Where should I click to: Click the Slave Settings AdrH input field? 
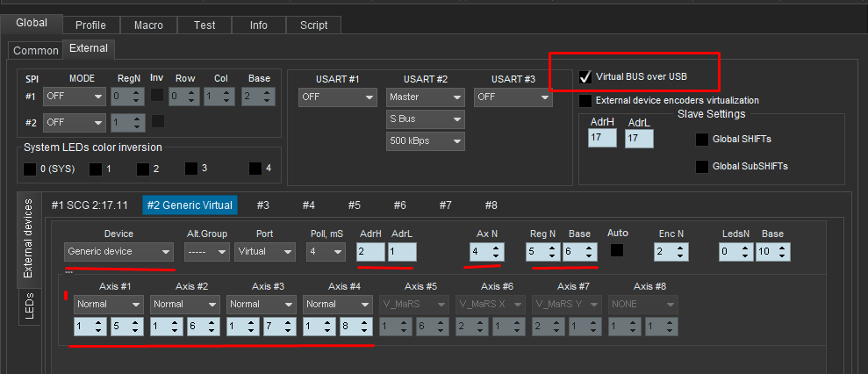pos(602,138)
